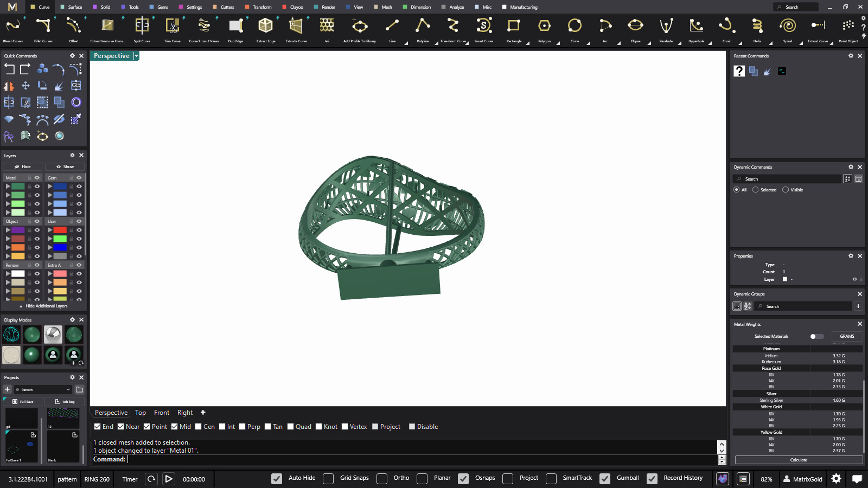Select the Rectangle tool
This screenshot has width=868, height=488.
click(x=514, y=29)
